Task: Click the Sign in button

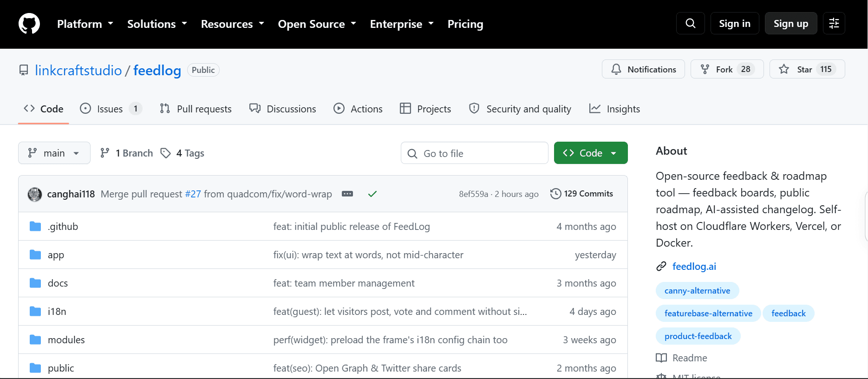Action: pyautogui.click(x=735, y=23)
